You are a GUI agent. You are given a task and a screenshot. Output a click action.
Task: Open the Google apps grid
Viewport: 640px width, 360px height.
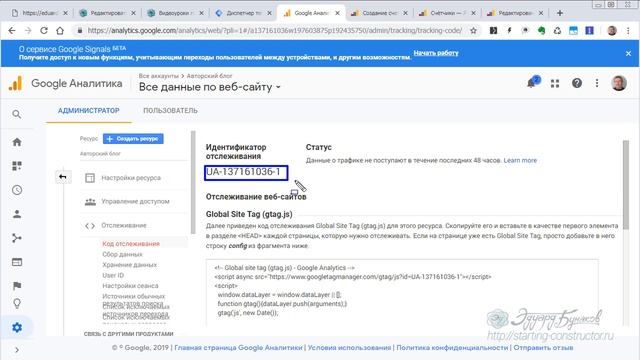(555, 84)
